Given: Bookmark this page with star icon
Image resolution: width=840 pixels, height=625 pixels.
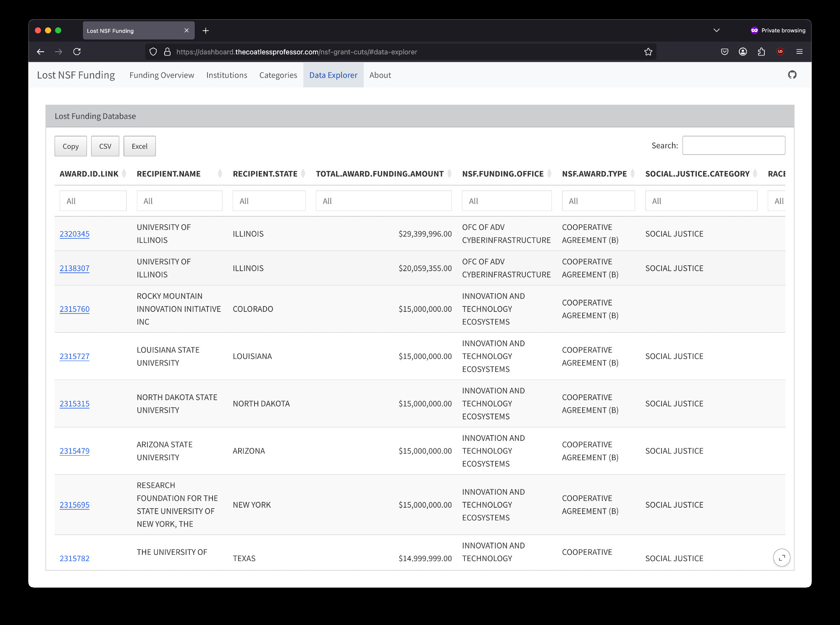Looking at the screenshot, I should point(648,52).
